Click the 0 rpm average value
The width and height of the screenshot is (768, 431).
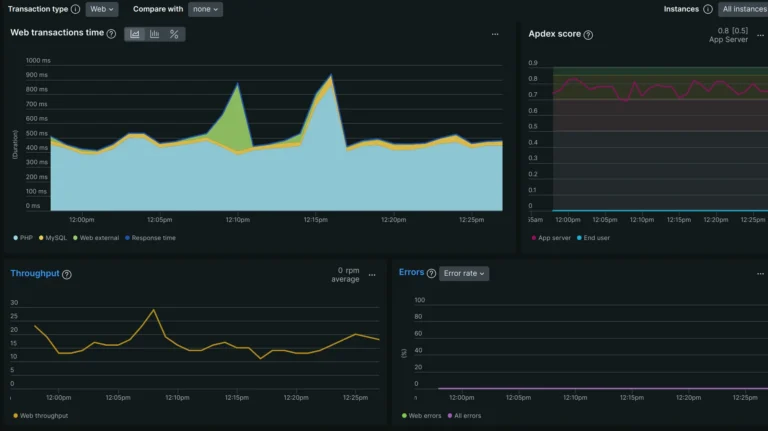pos(345,275)
